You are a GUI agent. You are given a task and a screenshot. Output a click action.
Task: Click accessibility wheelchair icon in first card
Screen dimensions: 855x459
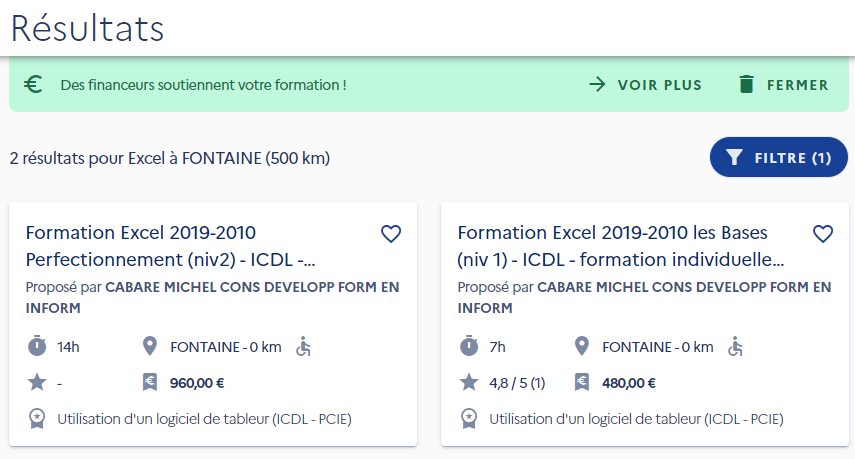[x=303, y=346]
